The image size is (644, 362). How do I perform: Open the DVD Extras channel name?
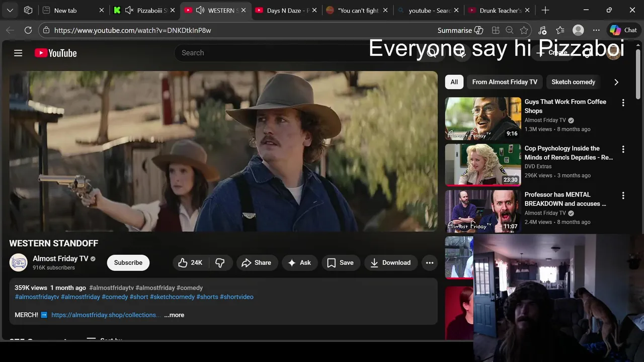pyautogui.click(x=538, y=166)
